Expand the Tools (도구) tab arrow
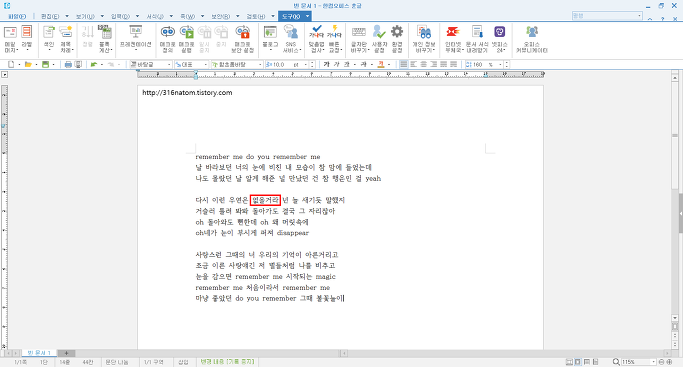The width and height of the screenshot is (683, 367). pyautogui.click(x=307, y=16)
